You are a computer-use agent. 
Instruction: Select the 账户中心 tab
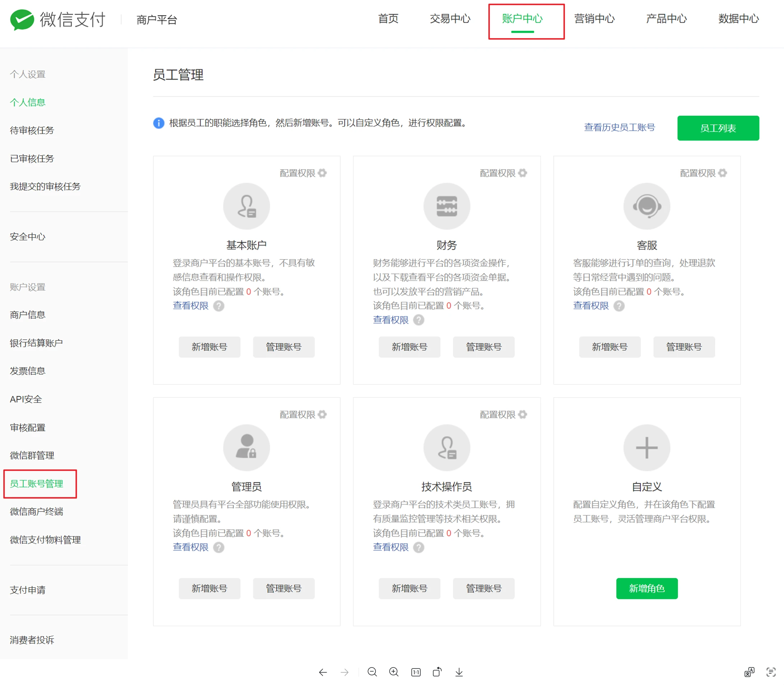tap(522, 19)
